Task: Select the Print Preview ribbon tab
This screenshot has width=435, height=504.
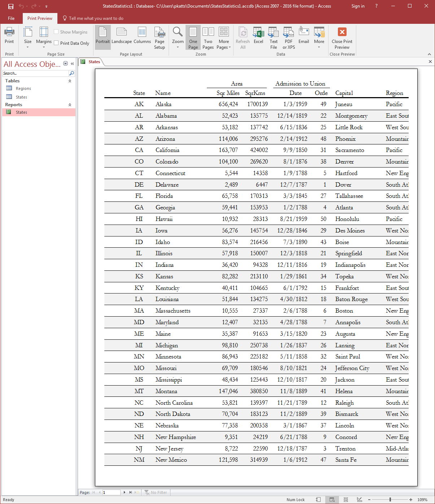Action: click(x=40, y=18)
